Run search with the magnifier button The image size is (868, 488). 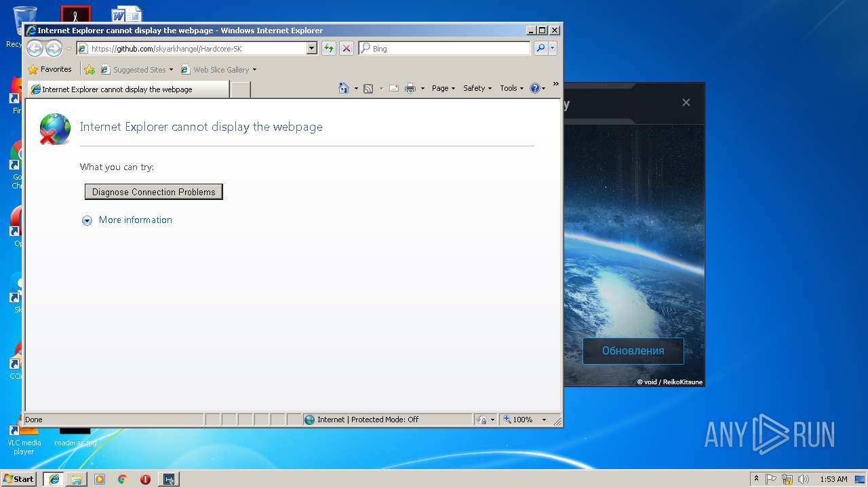540,48
